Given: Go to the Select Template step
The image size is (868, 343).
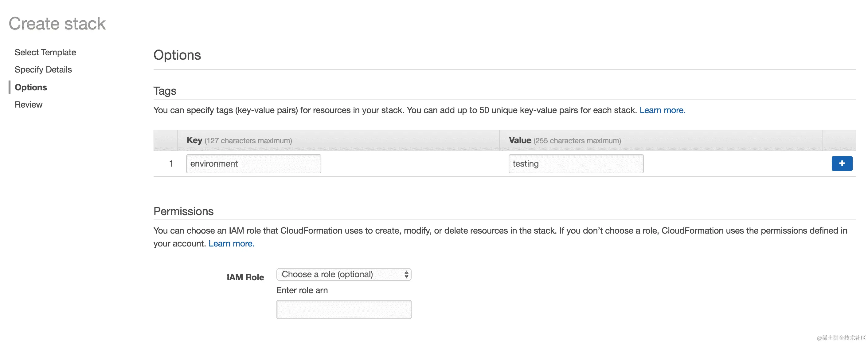Looking at the screenshot, I should click(45, 52).
